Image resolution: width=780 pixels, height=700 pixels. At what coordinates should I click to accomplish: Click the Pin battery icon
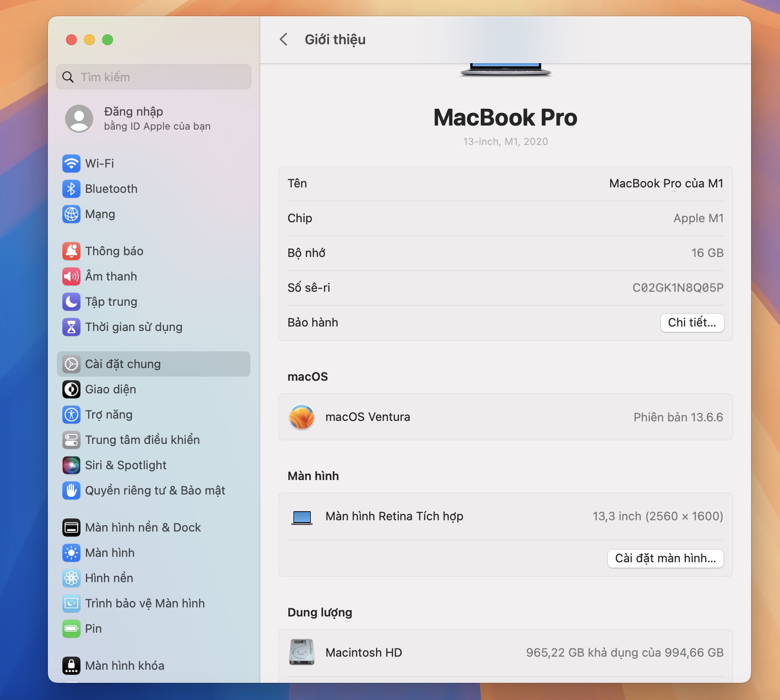(71, 629)
